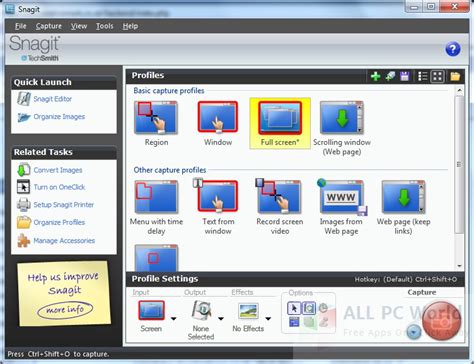
Task: Click the profiles list vertical scrollbar thumb
Action: [x=459, y=164]
